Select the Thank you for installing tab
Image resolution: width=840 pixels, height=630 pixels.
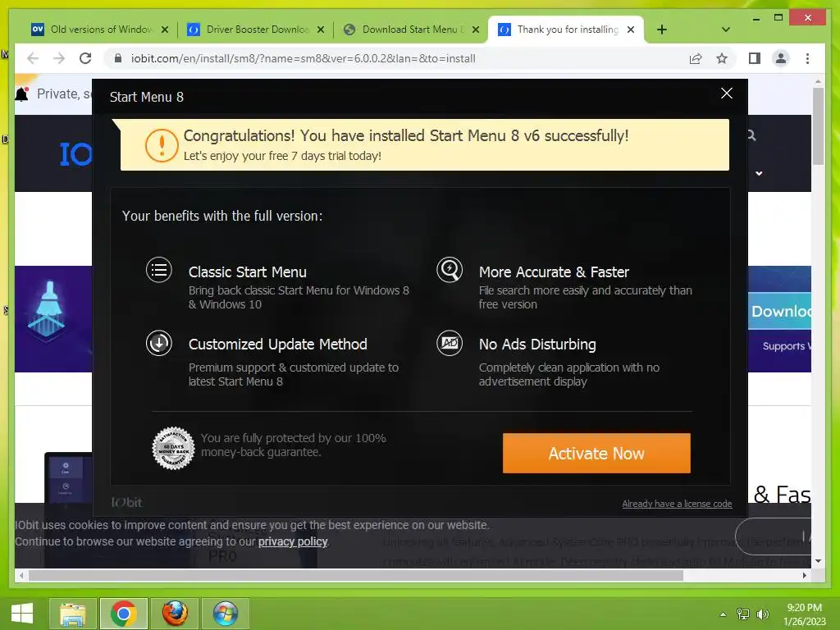pos(567,30)
